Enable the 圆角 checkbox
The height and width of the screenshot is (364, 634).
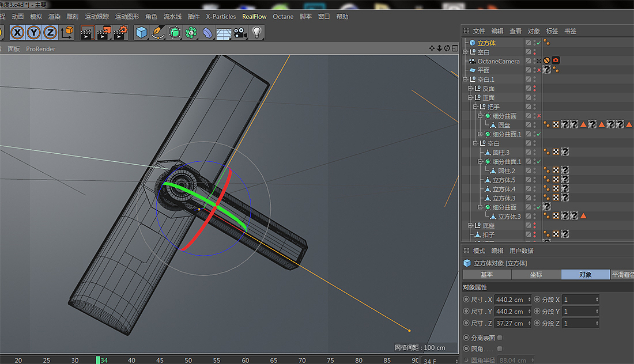point(500,348)
